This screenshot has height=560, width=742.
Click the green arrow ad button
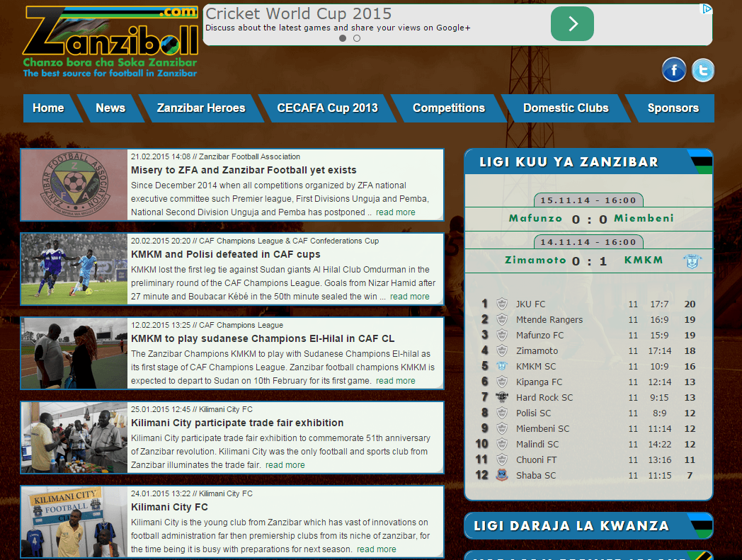click(x=572, y=25)
